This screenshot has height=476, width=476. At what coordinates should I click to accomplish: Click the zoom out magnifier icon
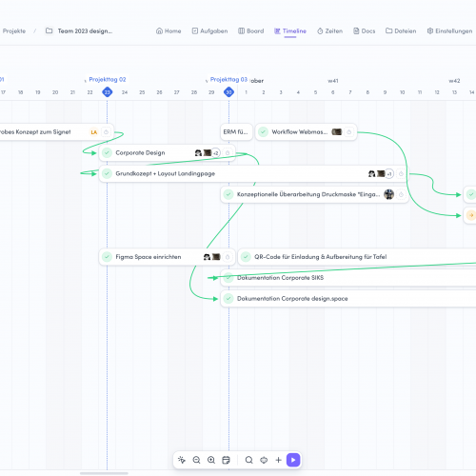[x=196, y=460]
